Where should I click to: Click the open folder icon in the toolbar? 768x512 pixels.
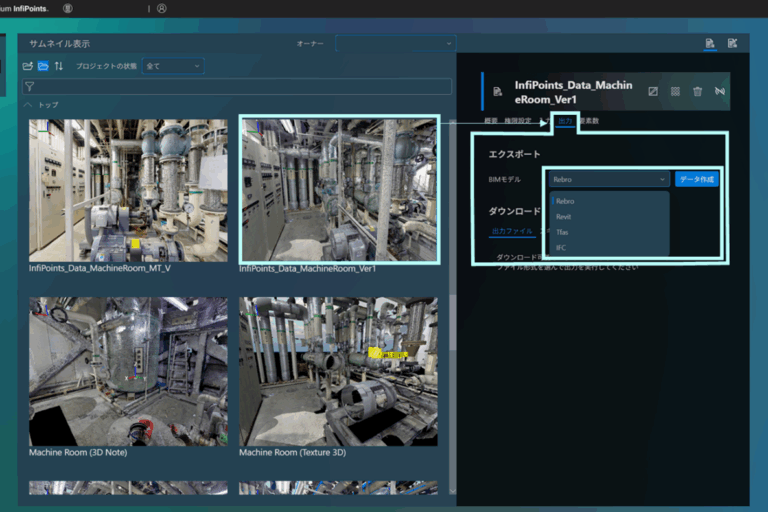click(28, 66)
